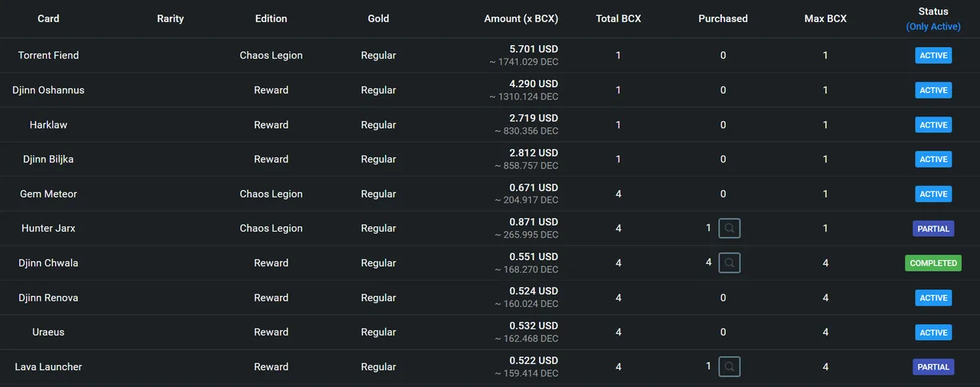Open purchase details magnifier for Djinn Chwala
This screenshot has width=980, height=387.
coord(730,263)
